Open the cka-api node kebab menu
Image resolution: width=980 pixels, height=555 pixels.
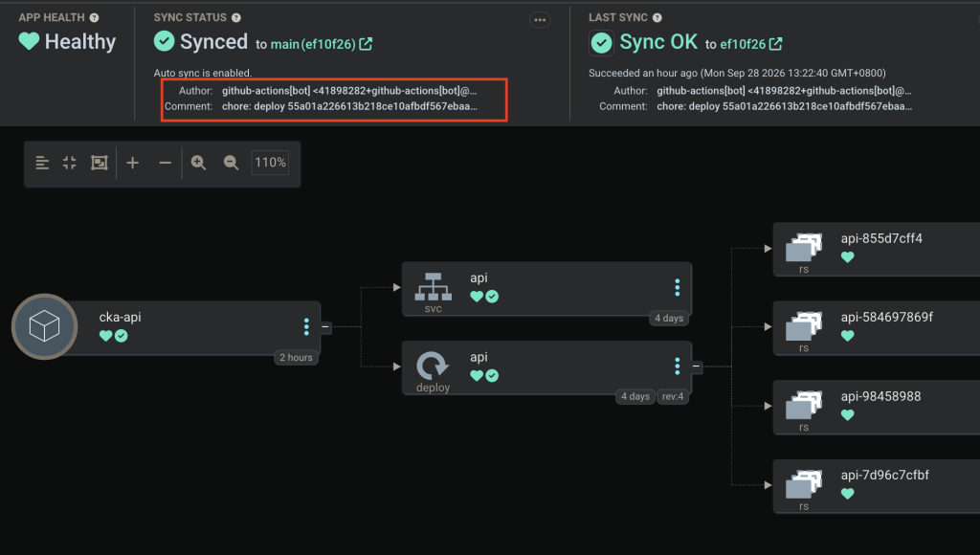tap(306, 326)
